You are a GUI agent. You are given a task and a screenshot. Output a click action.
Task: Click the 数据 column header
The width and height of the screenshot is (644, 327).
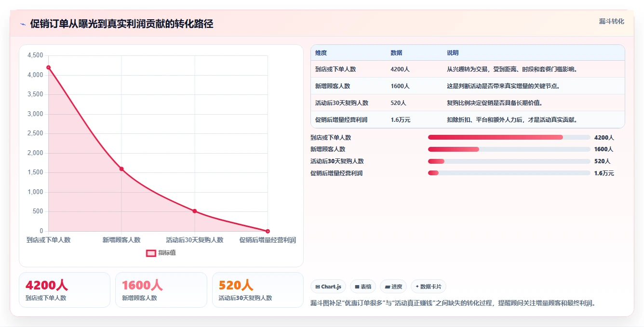pyautogui.click(x=396, y=53)
